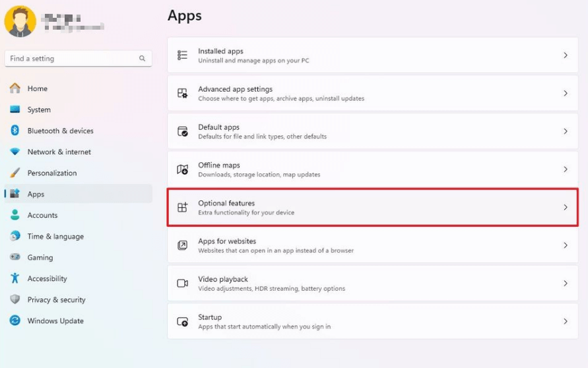The image size is (588, 368).
Task: Go to Windows Update section
Action: tap(55, 321)
